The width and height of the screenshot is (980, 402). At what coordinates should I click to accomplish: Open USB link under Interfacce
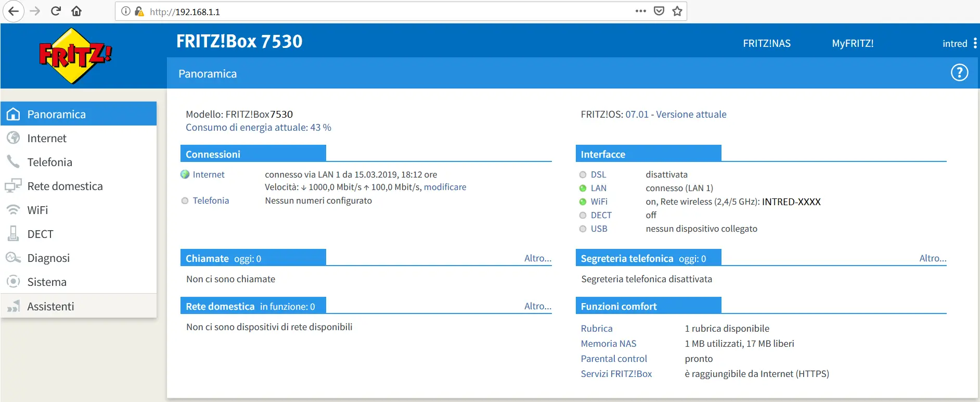tap(599, 229)
